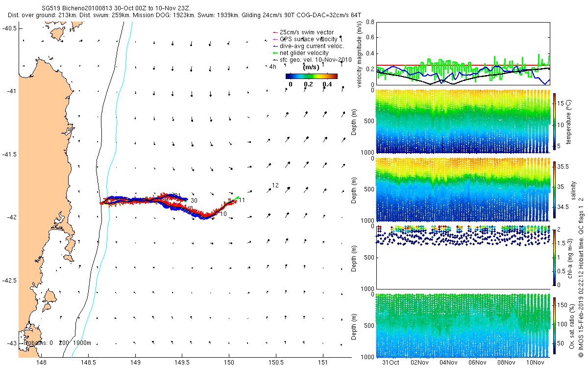Click track day label "12" on map
Screen dimensions: 588x368
point(275,185)
